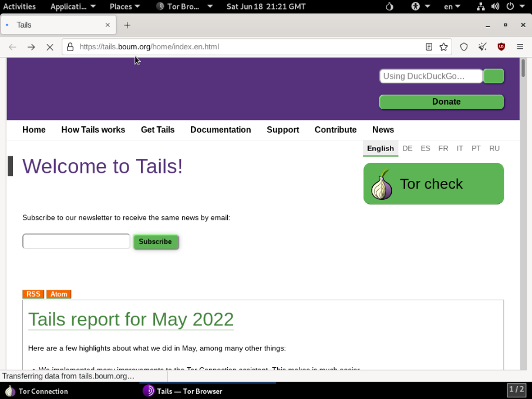532x399 pixels.
Task: Open Documentation page
Action: (221, 130)
